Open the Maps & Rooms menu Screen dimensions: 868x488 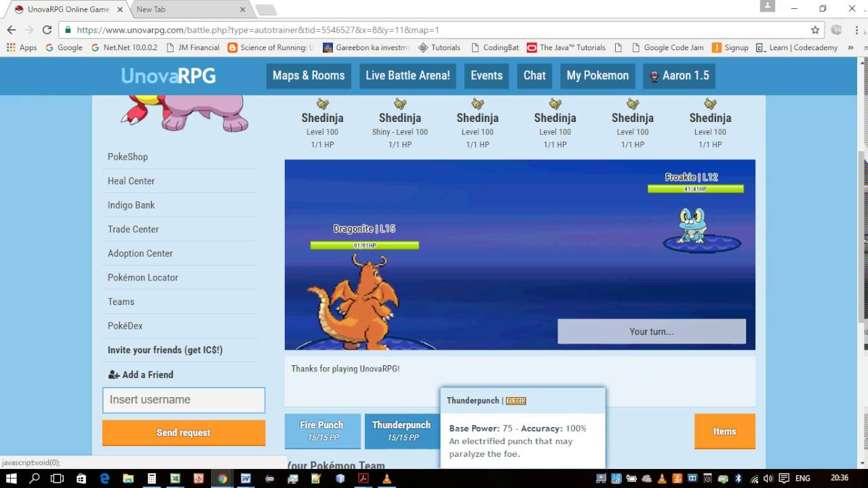point(309,75)
